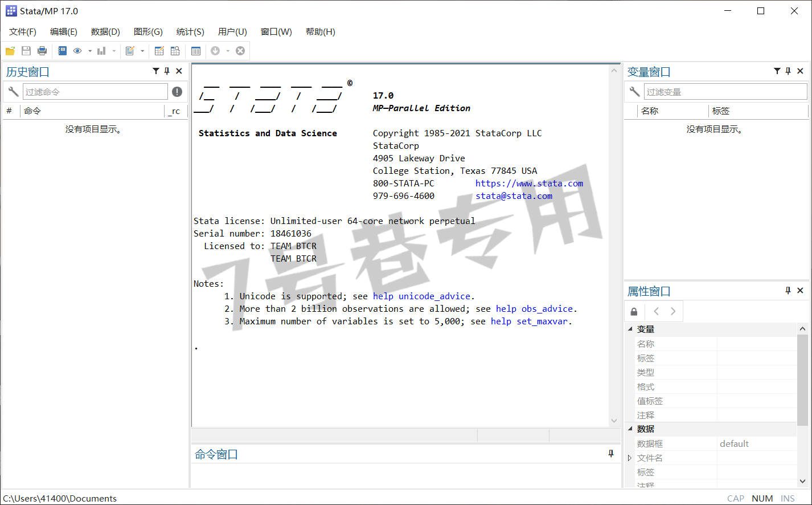Expand the 文件名 property row
This screenshot has height=505, width=812.
(630, 458)
